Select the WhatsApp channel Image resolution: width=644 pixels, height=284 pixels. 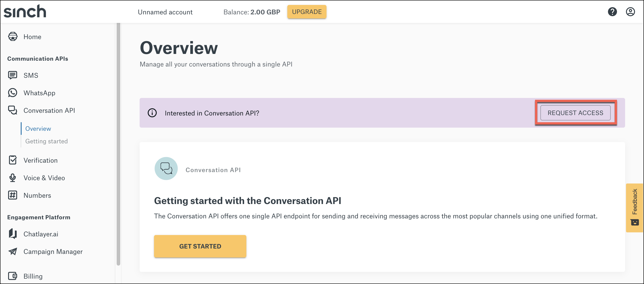pos(39,93)
